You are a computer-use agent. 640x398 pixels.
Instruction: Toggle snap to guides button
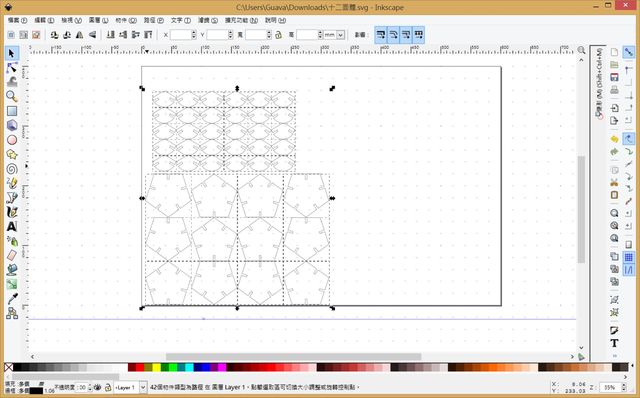(629, 270)
